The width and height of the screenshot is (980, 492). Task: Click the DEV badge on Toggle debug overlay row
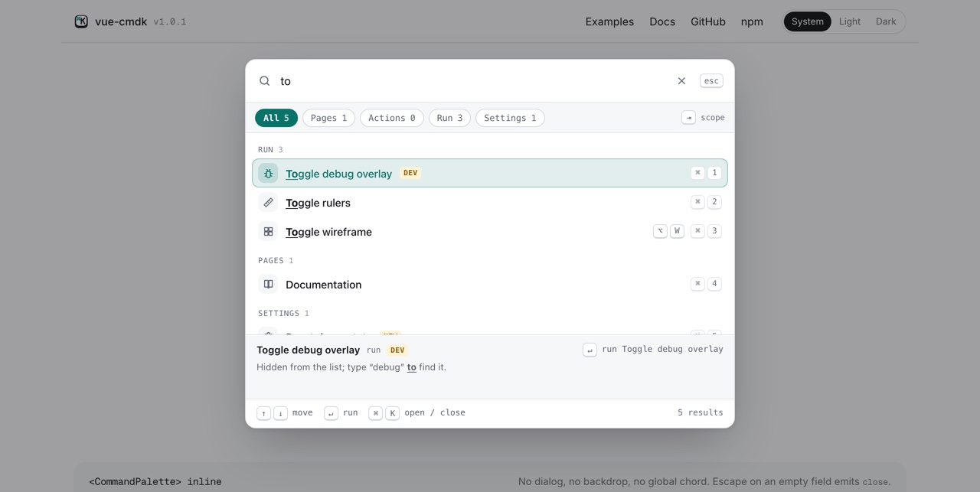[410, 173]
